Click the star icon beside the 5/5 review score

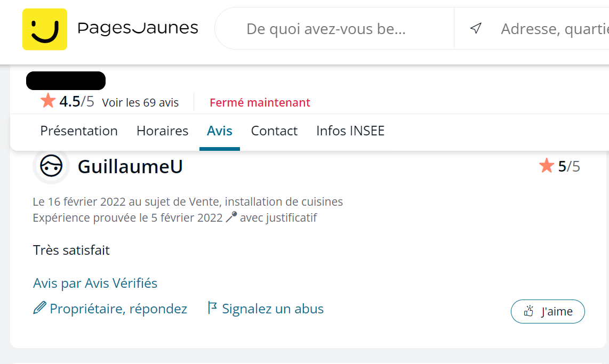coord(547,166)
